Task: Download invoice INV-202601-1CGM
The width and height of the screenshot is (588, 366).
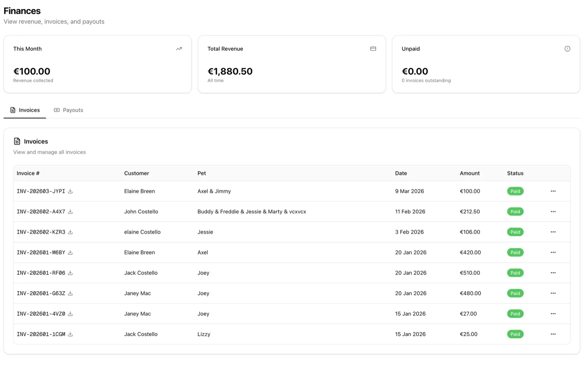Action: 70,334
